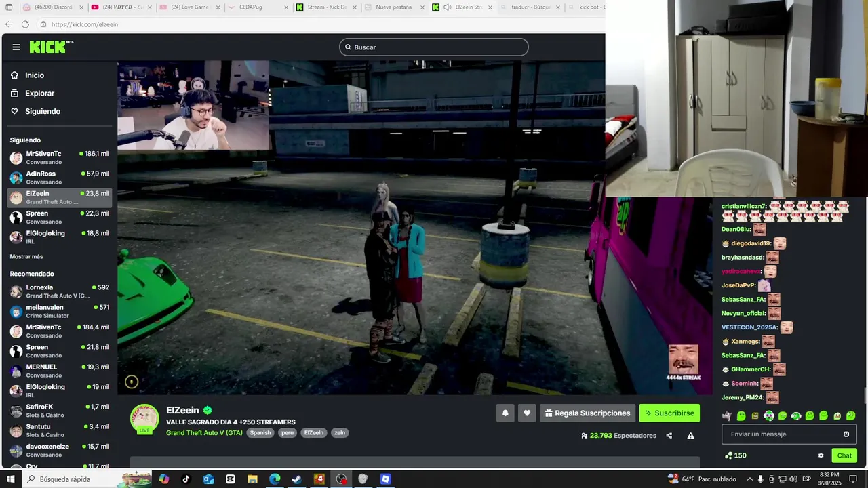Viewport: 868px width, 488px height.
Task: Toggle the notification bell for ElZeein
Action: (x=505, y=413)
